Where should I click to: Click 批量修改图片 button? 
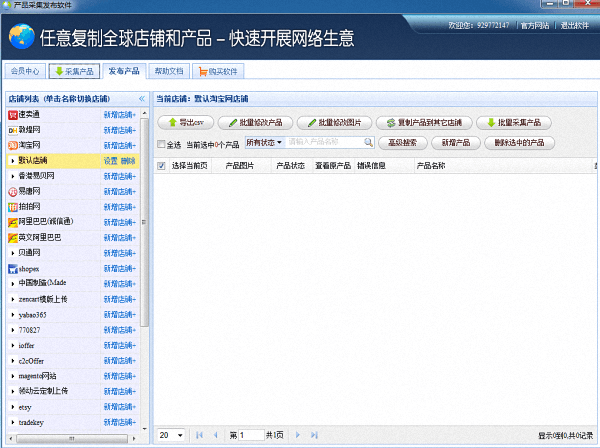[x=334, y=122]
